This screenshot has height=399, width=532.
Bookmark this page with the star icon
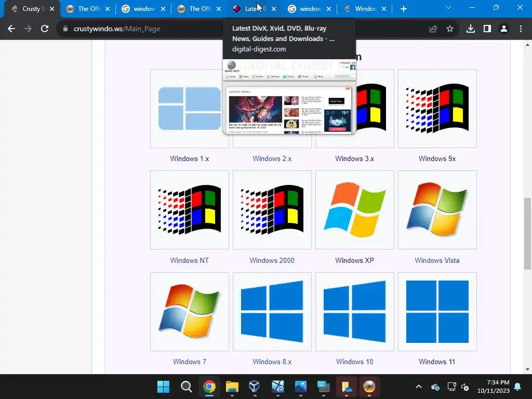450,29
